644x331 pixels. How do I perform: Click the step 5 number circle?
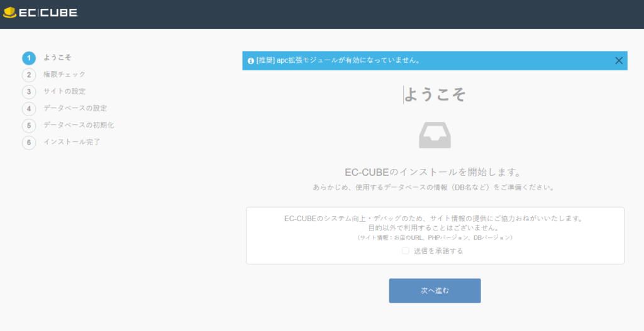point(29,126)
